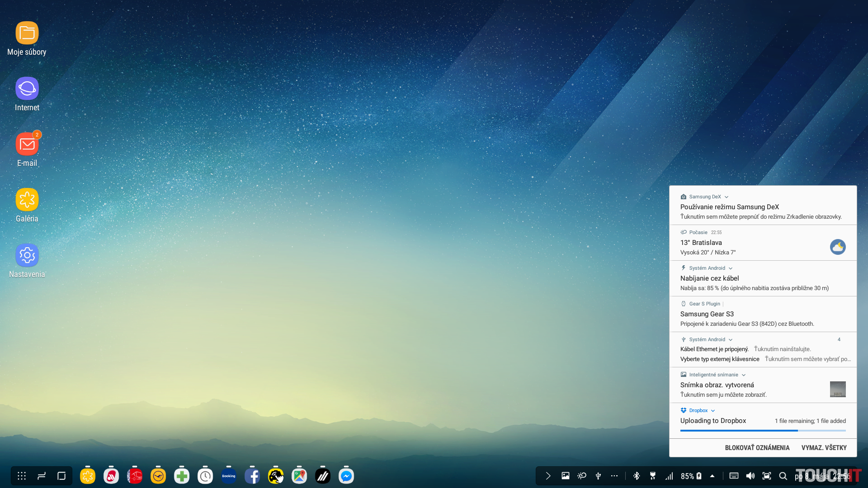Click BLOKOVAŤ OZNÁMENIA button

coord(757,448)
